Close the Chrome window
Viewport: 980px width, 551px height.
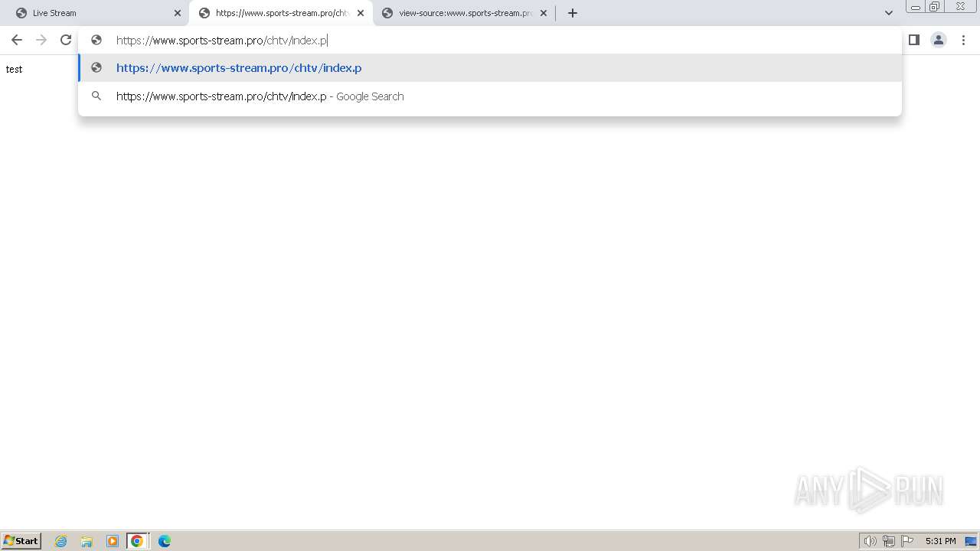[960, 6]
